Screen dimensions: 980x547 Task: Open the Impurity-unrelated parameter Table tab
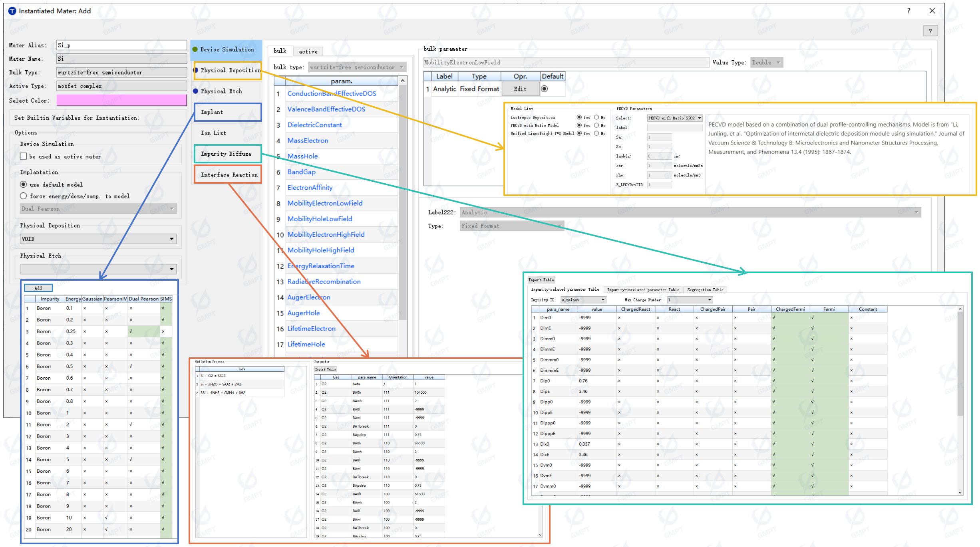[x=643, y=289]
